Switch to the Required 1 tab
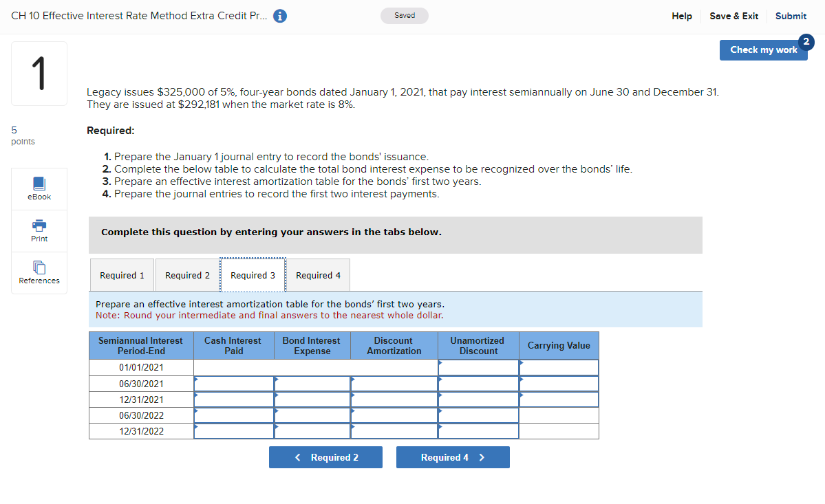This screenshot has width=825, height=504. point(122,274)
